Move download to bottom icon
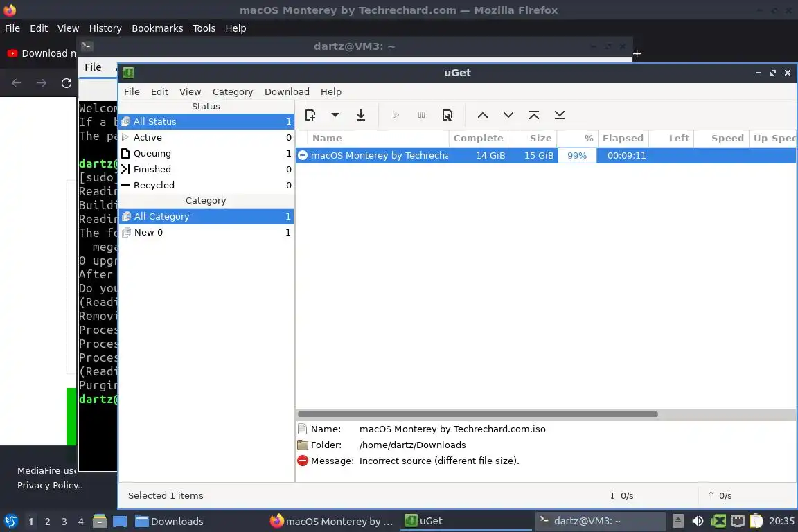The height and width of the screenshot is (532, 798). [x=559, y=115]
